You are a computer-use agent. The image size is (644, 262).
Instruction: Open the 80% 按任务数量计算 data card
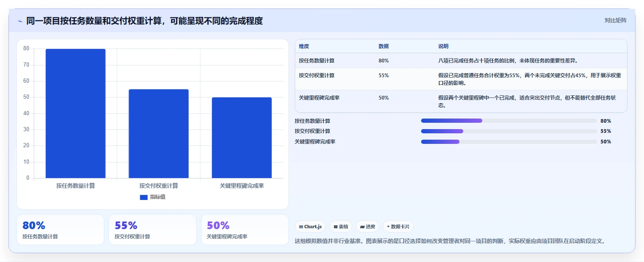click(60, 230)
